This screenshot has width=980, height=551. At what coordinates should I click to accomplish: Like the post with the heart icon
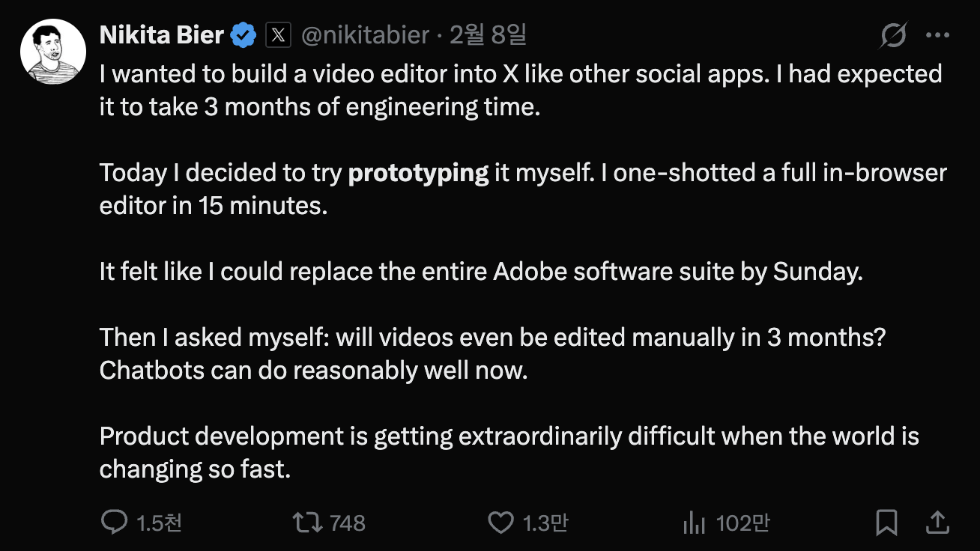point(501,523)
